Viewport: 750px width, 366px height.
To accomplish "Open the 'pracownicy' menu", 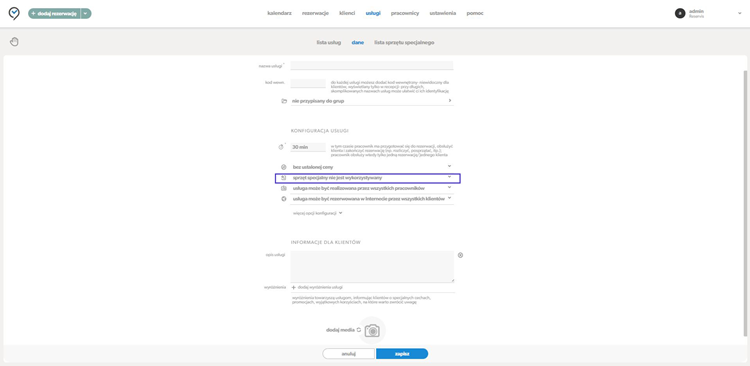I will click(x=405, y=13).
